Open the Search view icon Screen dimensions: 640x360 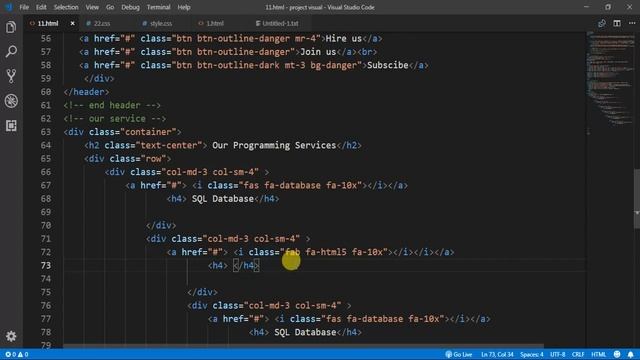[11, 51]
